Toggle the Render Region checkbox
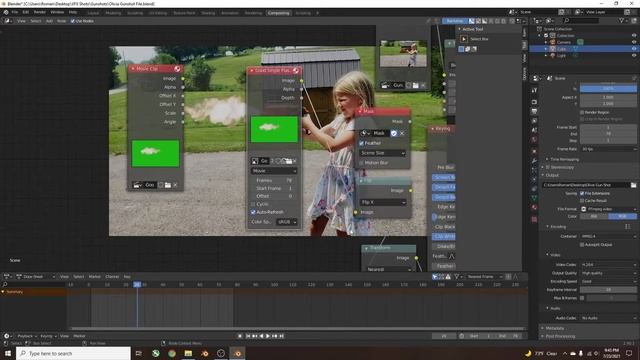 pyautogui.click(x=582, y=112)
